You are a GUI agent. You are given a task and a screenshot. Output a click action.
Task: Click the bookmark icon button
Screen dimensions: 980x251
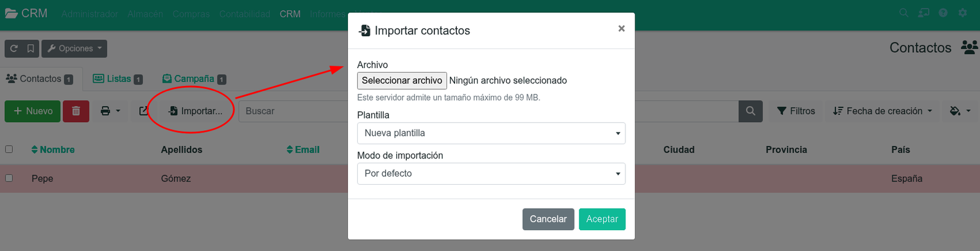[31, 48]
